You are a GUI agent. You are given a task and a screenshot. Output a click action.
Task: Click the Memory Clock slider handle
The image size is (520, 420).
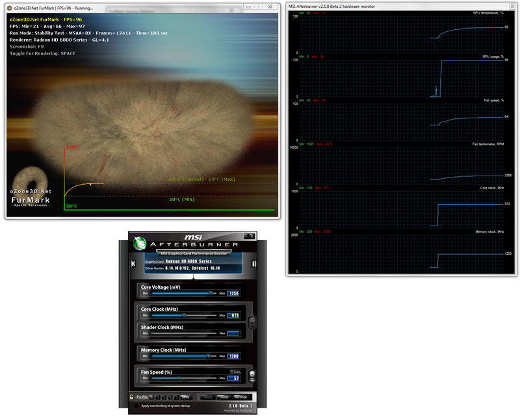(x=207, y=356)
